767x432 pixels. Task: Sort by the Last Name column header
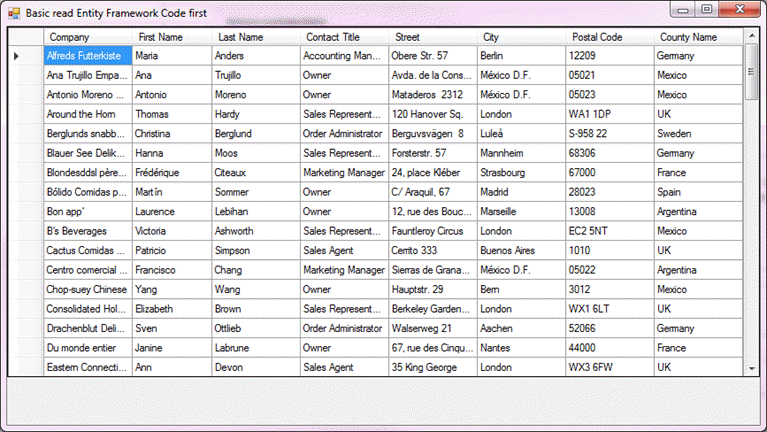[256, 37]
